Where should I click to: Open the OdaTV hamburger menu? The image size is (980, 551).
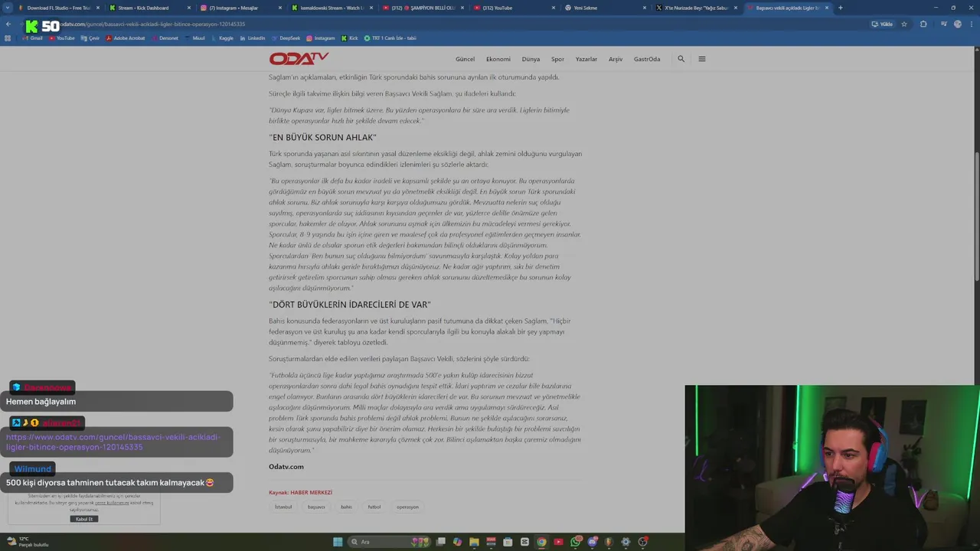(702, 59)
